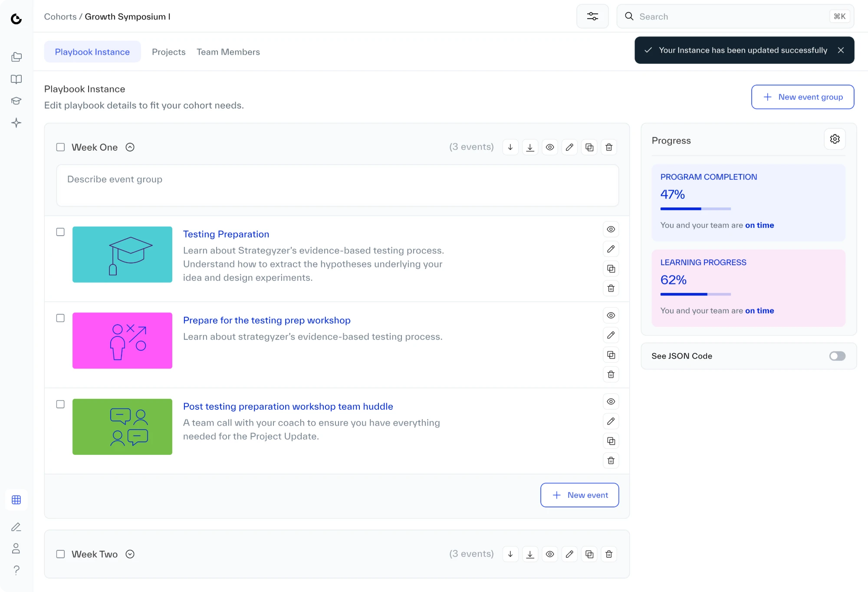This screenshot has width=868, height=592.
Task: Click the Program Completion progress bar
Action: (x=695, y=209)
